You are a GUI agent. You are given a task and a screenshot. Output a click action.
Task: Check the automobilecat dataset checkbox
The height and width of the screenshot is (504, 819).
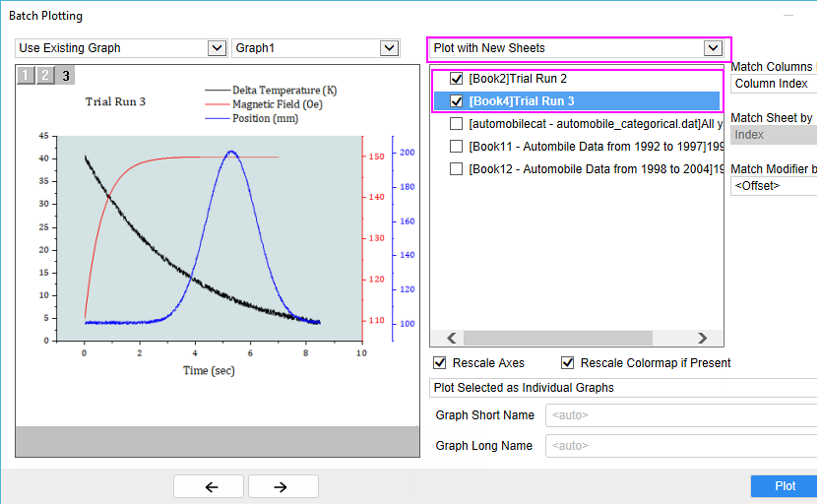[457, 123]
